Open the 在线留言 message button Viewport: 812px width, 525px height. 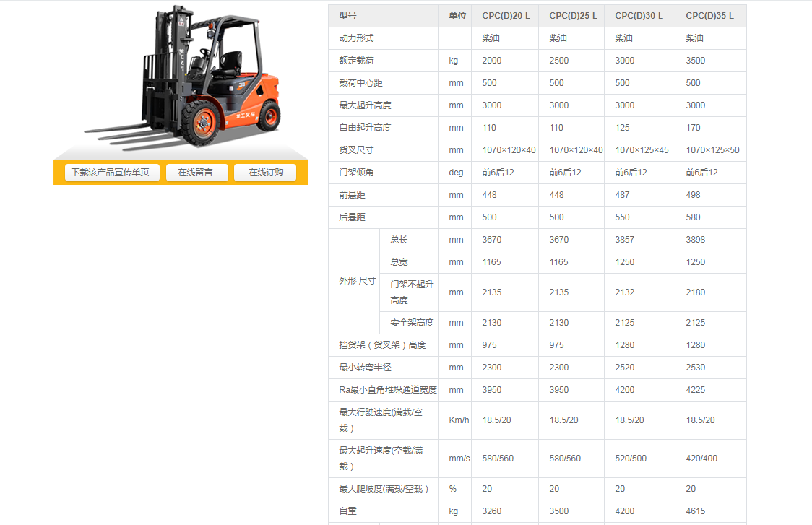196,173
